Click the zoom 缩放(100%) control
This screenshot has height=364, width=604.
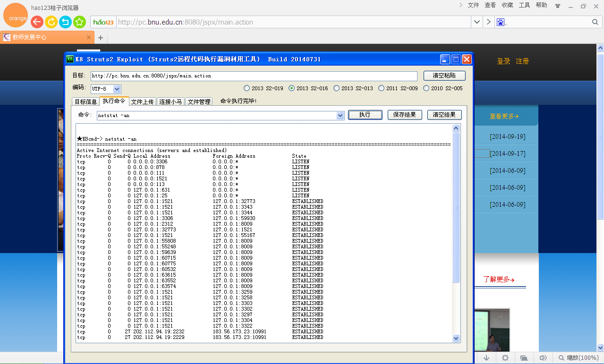(x=579, y=358)
